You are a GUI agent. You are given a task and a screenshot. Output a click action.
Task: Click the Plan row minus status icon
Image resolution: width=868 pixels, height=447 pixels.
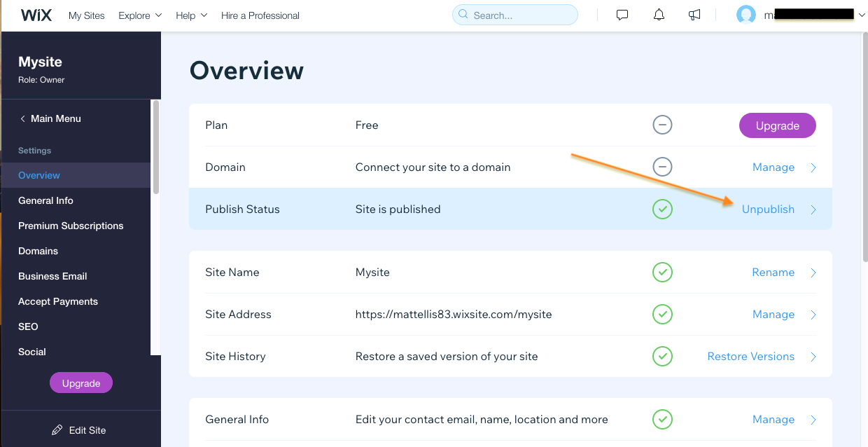coord(662,125)
